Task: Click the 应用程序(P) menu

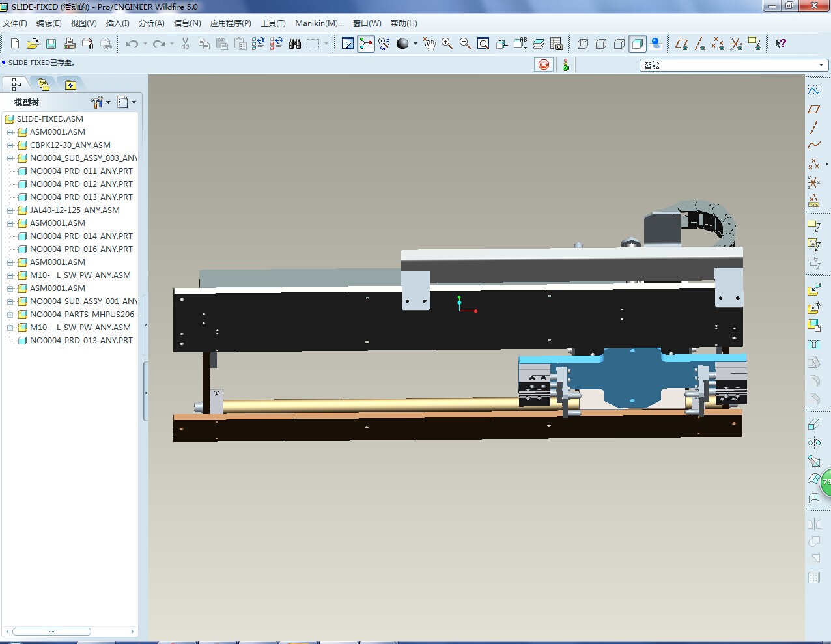Action: point(231,23)
